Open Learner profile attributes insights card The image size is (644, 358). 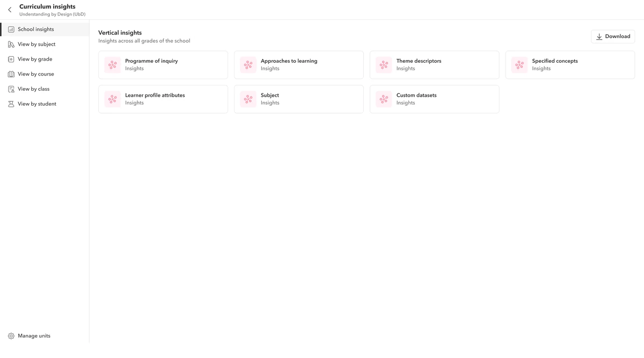pos(163,99)
